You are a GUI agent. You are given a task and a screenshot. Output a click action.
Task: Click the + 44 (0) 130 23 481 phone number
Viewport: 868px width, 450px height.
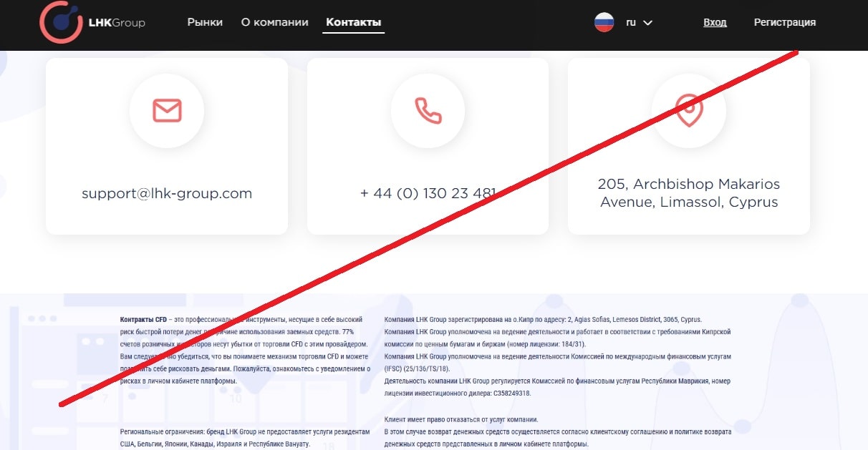coord(428,193)
